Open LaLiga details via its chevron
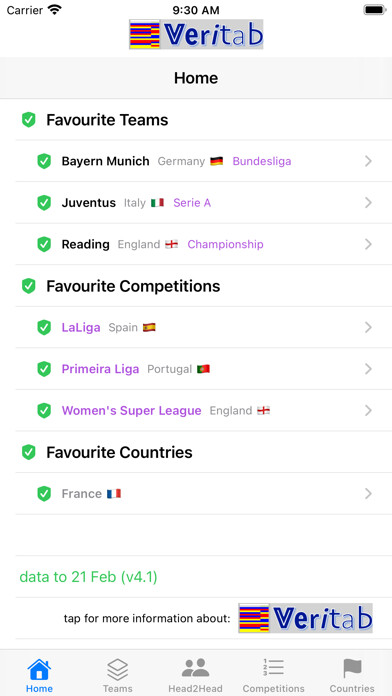Screen dimensions: 392x696 368,328
